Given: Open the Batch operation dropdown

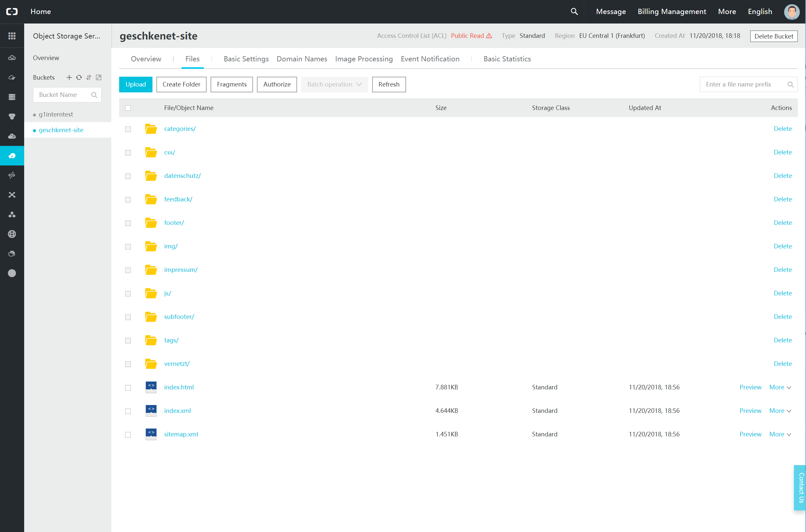Looking at the screenshot, I should pyautogui.click(x=334, y=85).
